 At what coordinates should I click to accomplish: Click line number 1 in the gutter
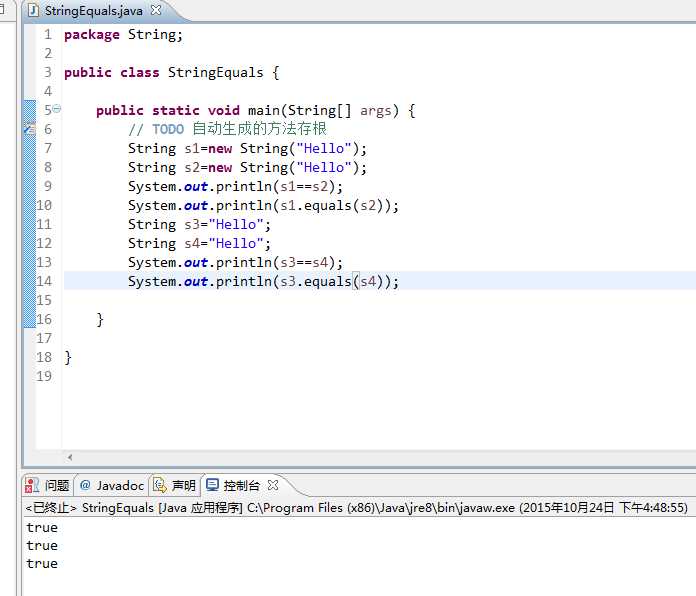tap(48, 35)
